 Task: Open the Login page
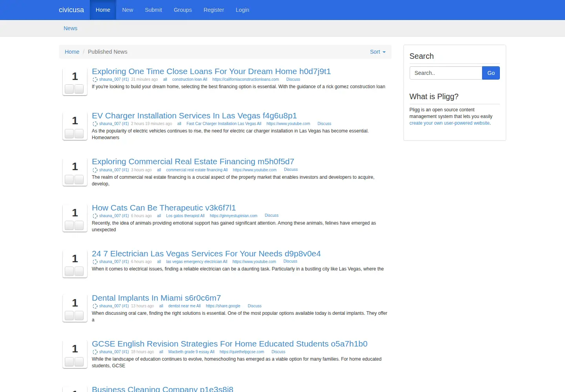point(242,10)
